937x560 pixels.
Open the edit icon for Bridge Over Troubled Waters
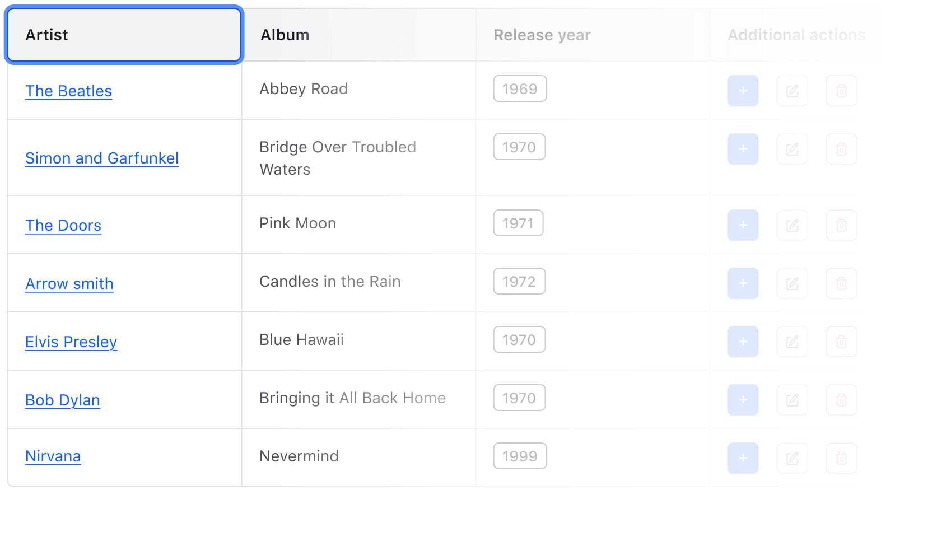792,149
